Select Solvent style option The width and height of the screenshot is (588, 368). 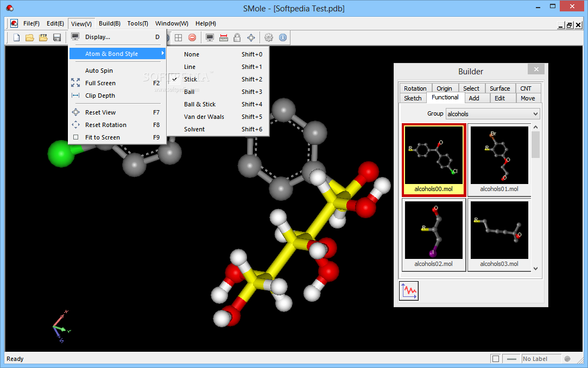coord(218,129)
